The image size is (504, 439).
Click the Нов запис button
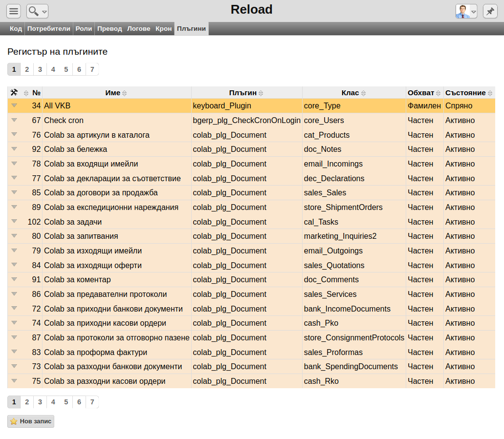[31, 421]
